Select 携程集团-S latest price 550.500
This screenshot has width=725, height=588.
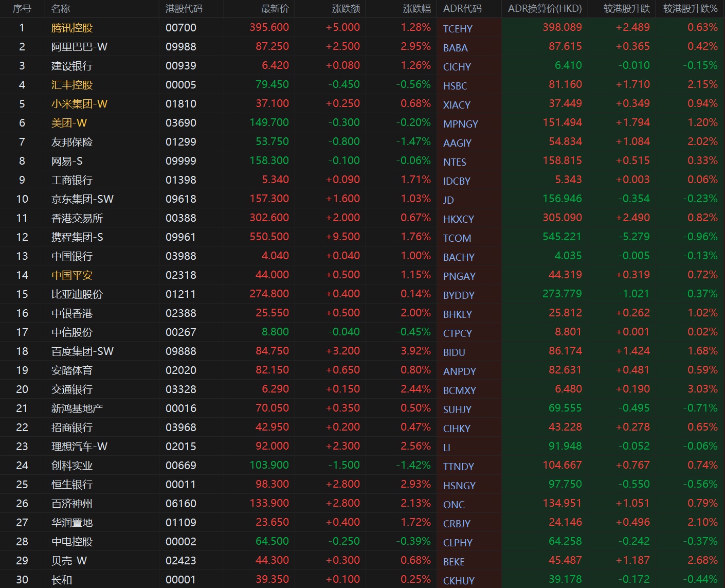(269, 237)
